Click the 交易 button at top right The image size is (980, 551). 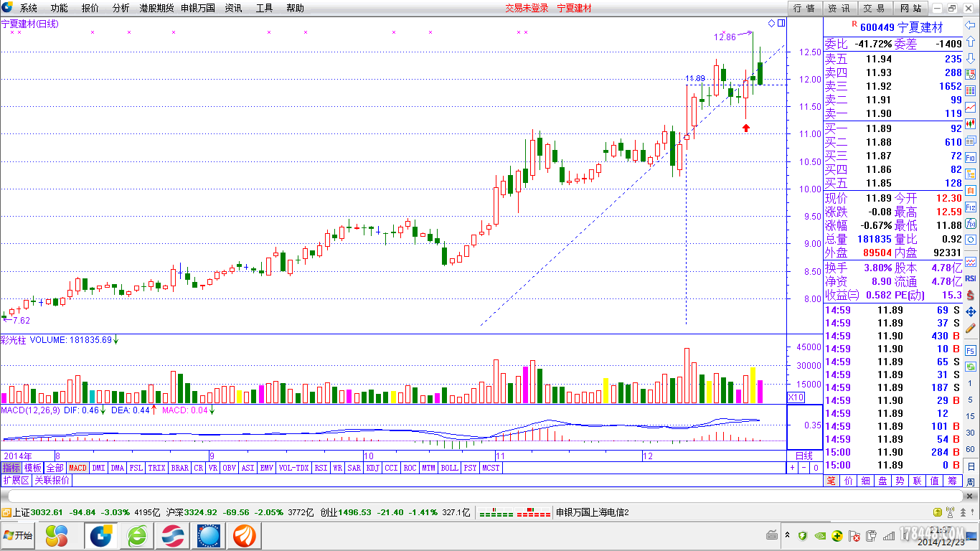(873, 8)
